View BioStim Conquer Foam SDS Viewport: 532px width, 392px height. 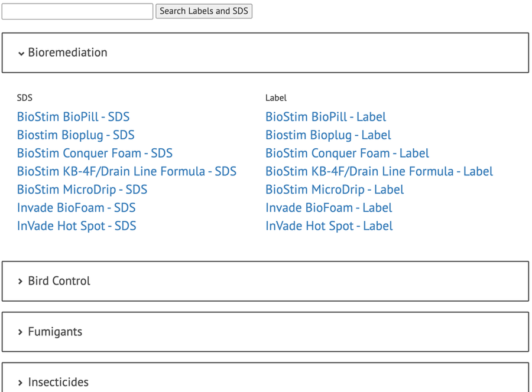[95, 153]
